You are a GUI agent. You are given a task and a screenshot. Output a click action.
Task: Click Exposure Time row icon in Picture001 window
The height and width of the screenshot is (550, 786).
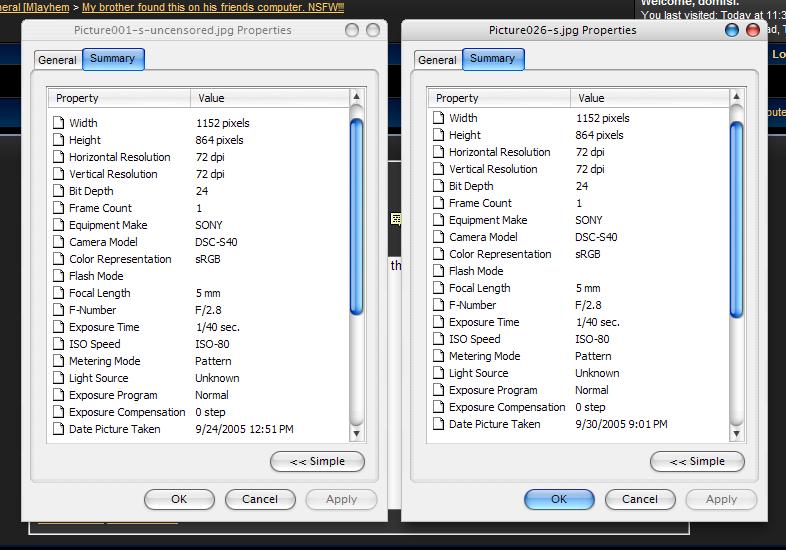(59, 327)
